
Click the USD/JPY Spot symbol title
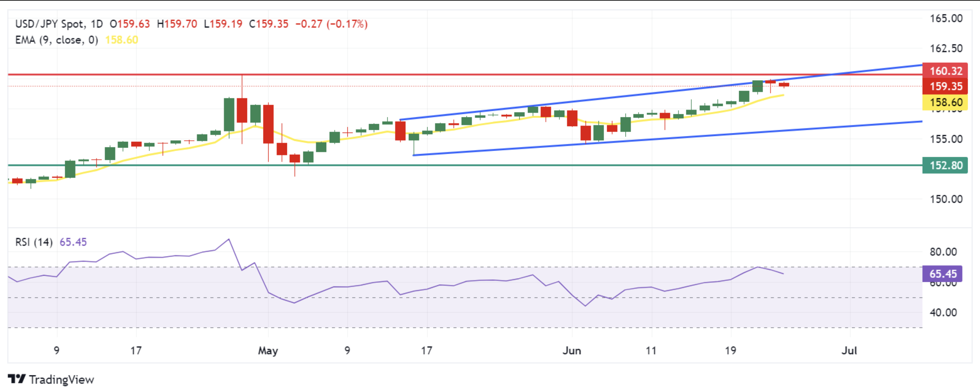point(49,24)
